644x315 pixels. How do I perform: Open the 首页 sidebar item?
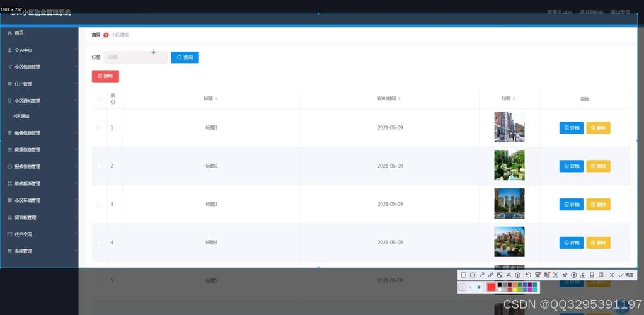click(19, 33)
